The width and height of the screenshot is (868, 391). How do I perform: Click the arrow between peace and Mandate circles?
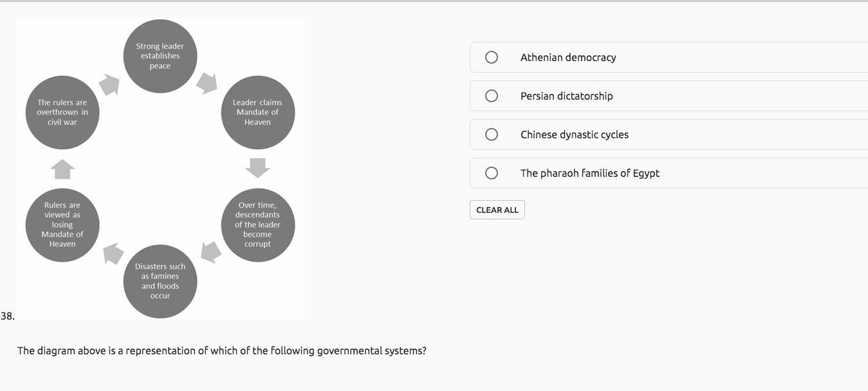207,83
